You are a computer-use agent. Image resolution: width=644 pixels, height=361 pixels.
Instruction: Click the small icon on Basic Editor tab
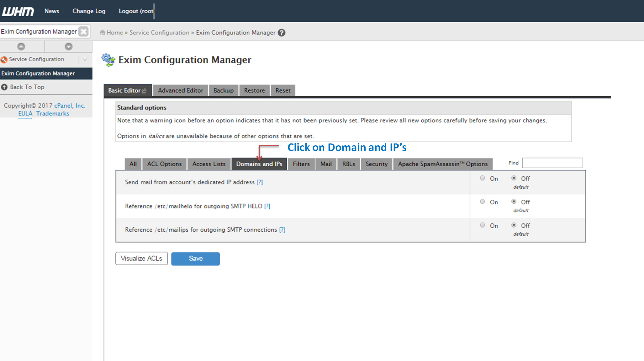point(144,91)
